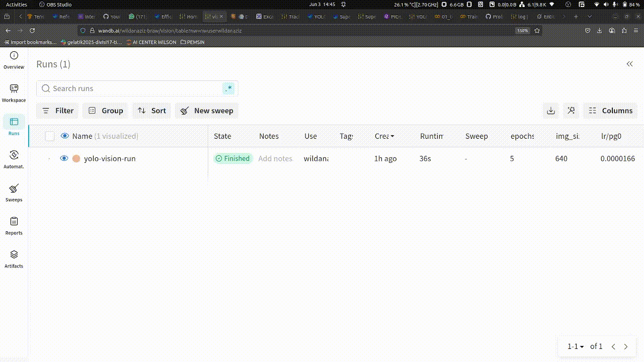The height and width of the screenshot is (362, 644).
Task: Collapse the runs panel with double chevron
Action: [x=629, y=64]
